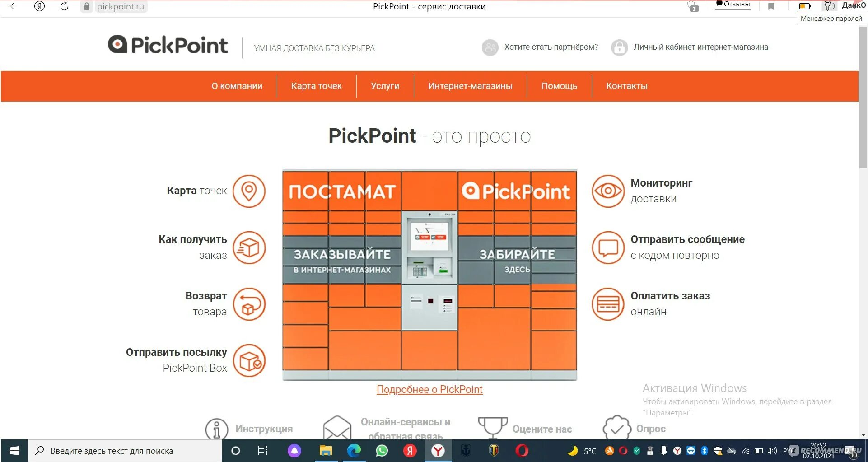The width and height of the screenshot is (868, 462).
Task: Click the page vertical scrollbar thumb
Action: (863, 97)
